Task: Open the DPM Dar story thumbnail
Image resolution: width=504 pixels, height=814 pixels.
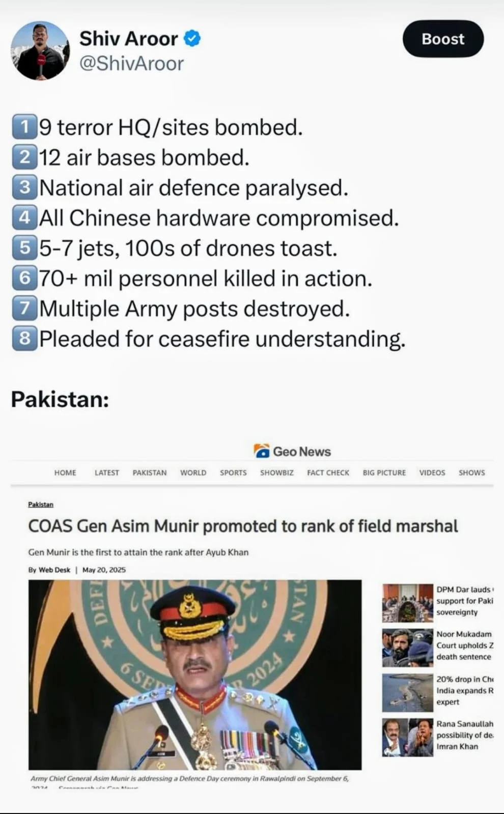Action: pyautogui.click(x=408, y=603)
